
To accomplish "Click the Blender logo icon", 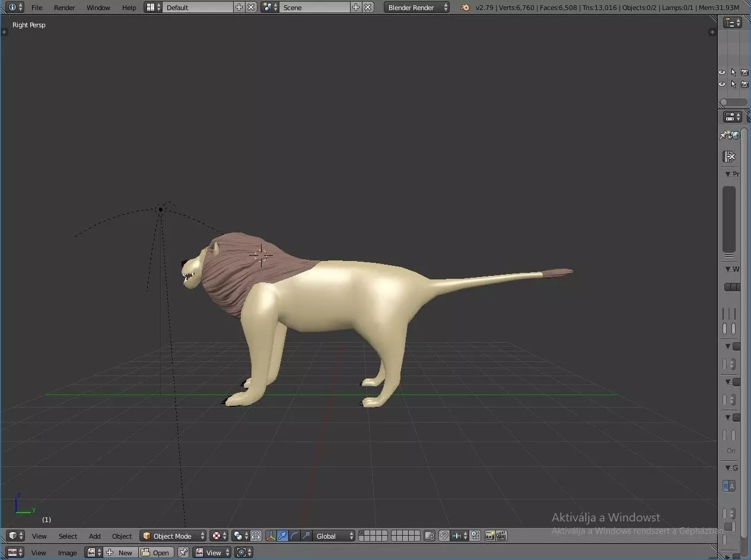I will click(x=466, y=7).
